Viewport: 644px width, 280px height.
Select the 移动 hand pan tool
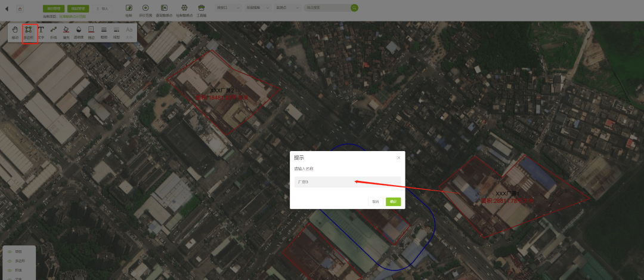tap(15, 32)
